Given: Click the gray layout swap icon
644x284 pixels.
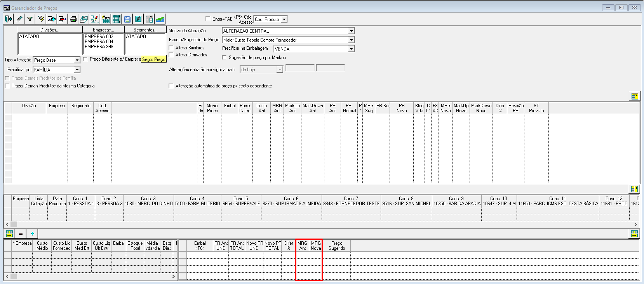Looking at the screenshot, I should [x=149, y=19].
